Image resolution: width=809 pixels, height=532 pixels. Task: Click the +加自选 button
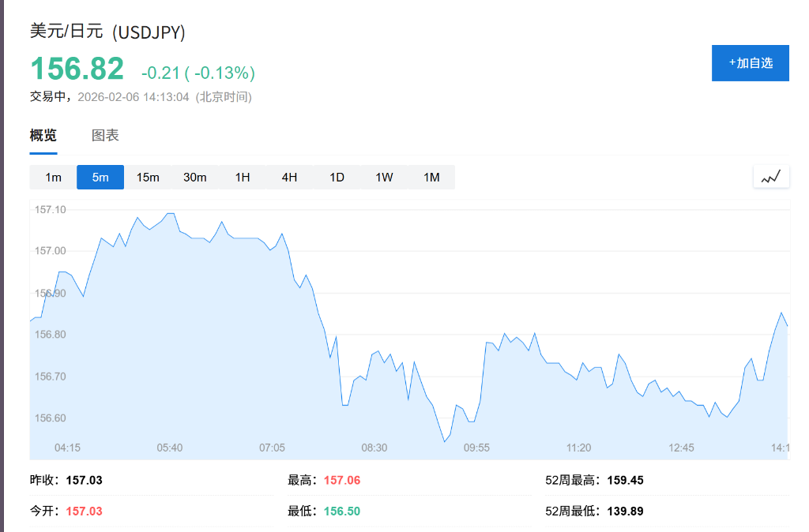(x=750, y=63)
